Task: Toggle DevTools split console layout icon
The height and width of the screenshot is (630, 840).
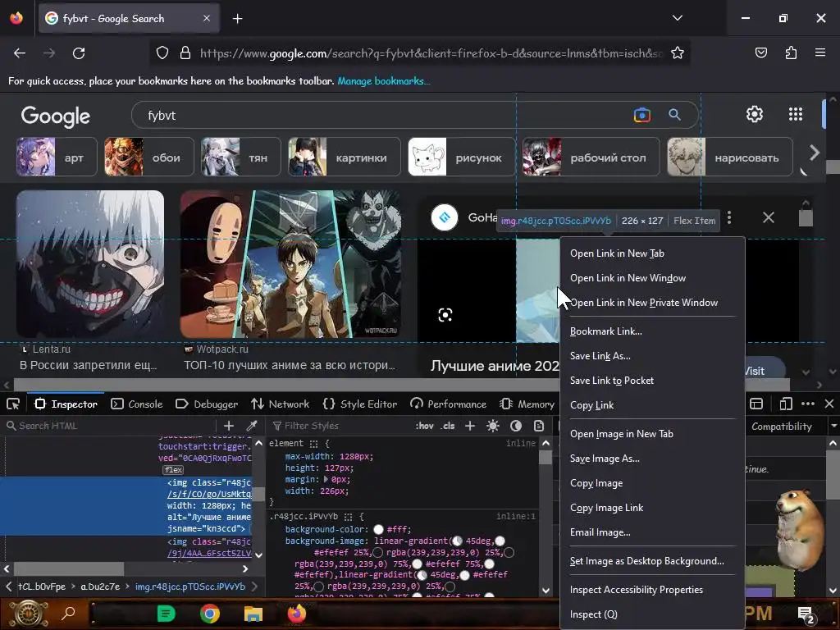Action: point(756,404)
